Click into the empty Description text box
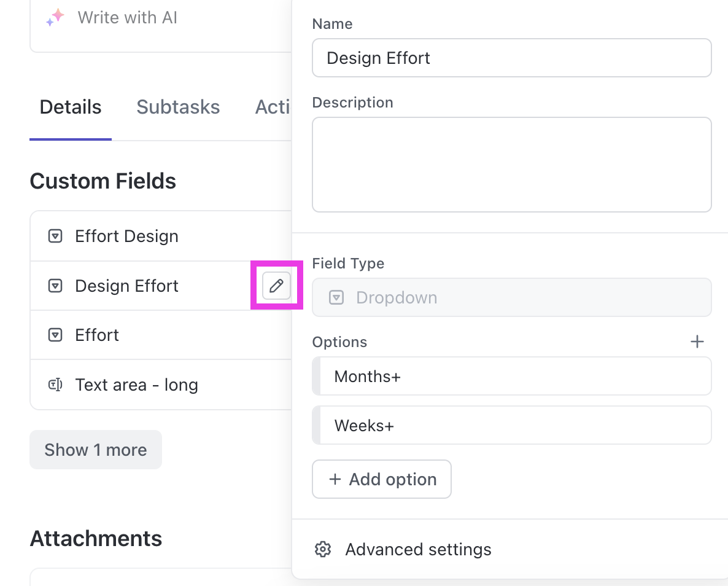This screenshot has width=728, height=586. tap(511, 165)
